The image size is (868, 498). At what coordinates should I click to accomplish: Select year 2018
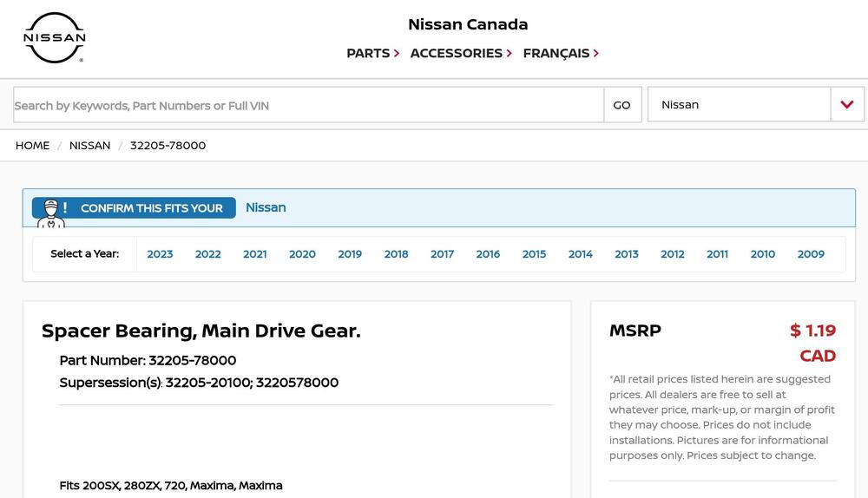click(x=397, y=254)
